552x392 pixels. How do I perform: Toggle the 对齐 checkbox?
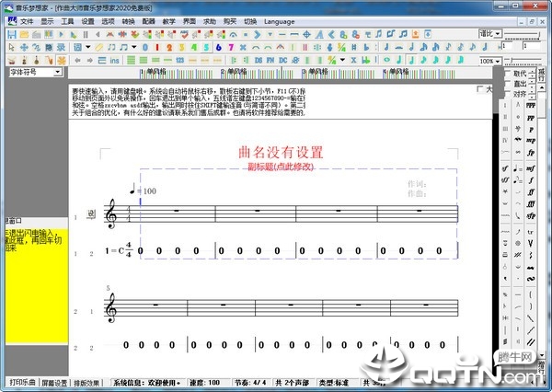[x=507, y=94]
